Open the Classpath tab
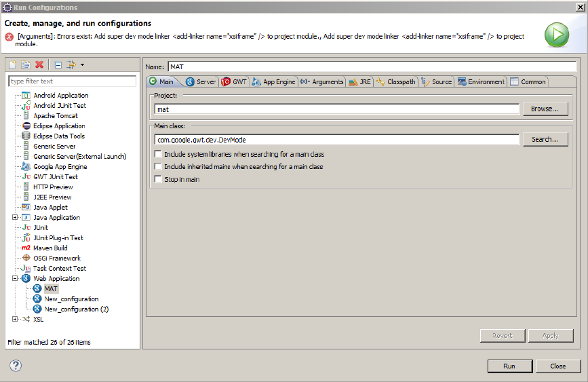 pyautogui.click(x=396, y=82)
